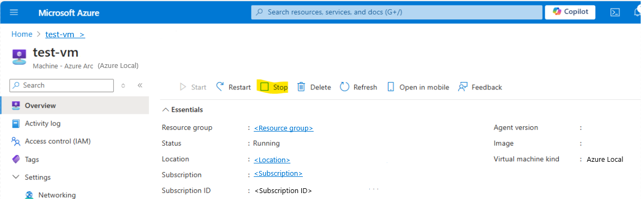
Task: Go to the Home breadcrumb
Action: click(22, 34)
